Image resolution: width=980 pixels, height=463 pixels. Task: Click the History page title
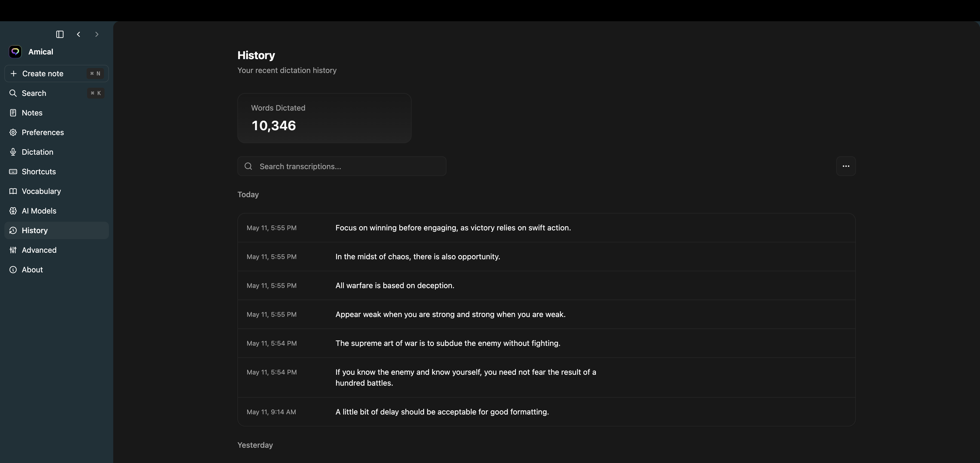[x=256, y=55]
